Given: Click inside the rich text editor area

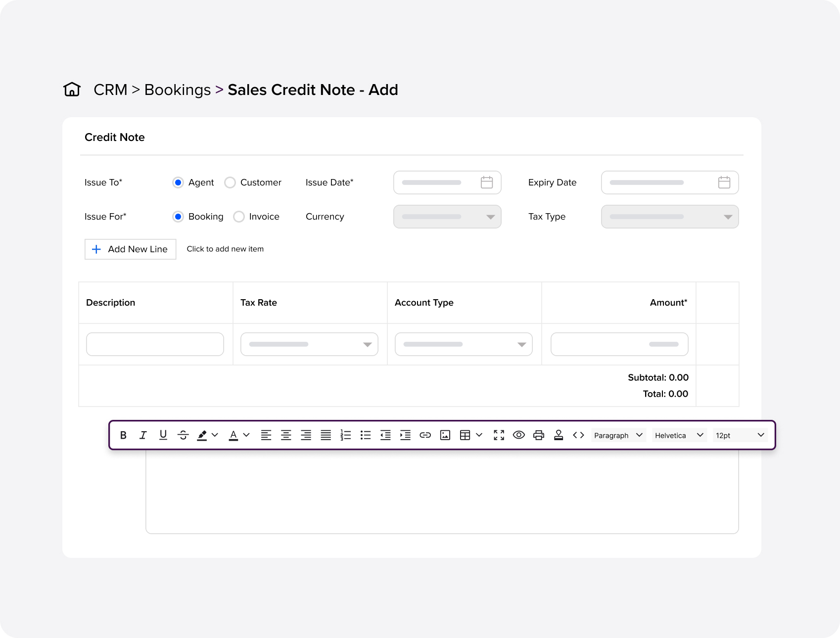Looking at the screenshot, I should click(x=442, y=492).
